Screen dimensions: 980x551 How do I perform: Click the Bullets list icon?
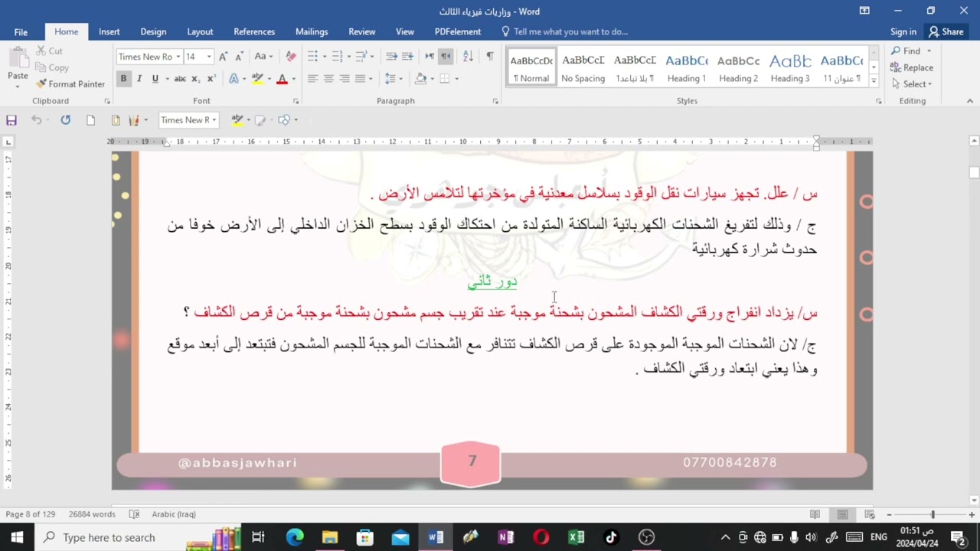click(x=312, y=57)
